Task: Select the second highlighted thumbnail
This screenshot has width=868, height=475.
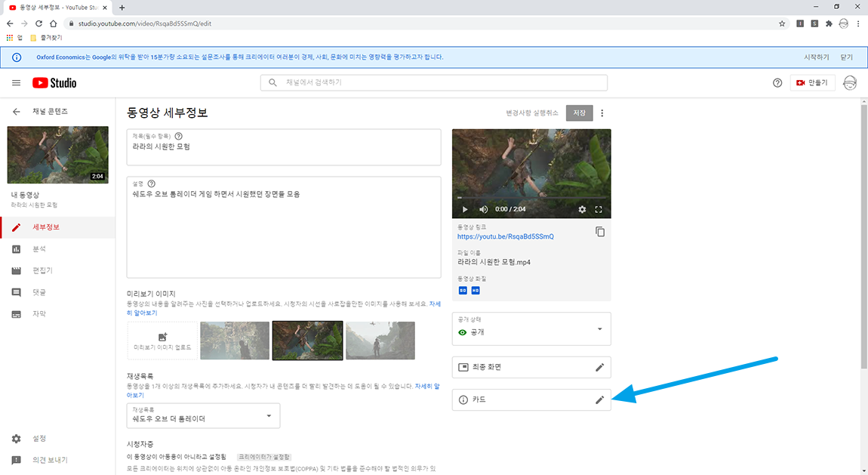Action: [x=307, y=341]
